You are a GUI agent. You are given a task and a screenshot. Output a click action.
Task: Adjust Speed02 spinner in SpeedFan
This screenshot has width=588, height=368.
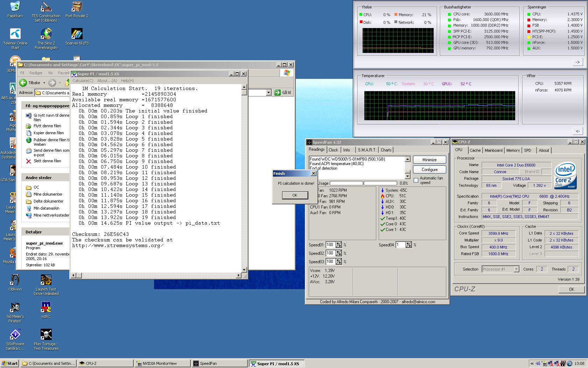(338, 253)
